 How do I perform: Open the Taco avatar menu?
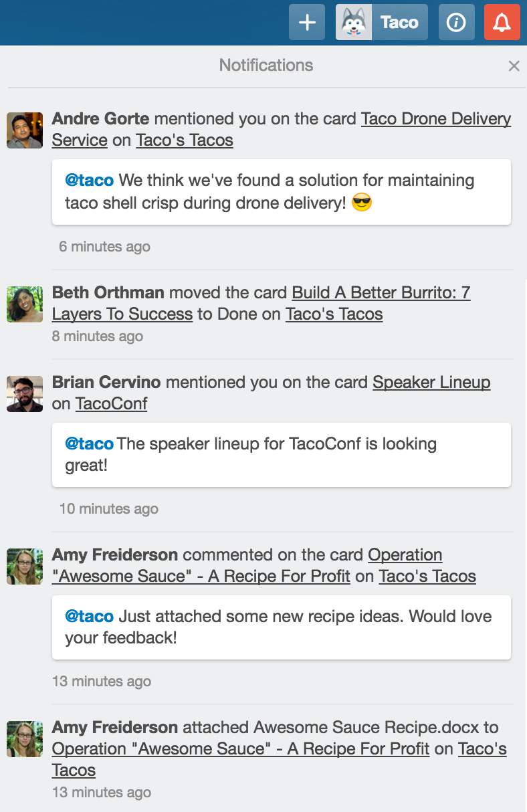381,22
